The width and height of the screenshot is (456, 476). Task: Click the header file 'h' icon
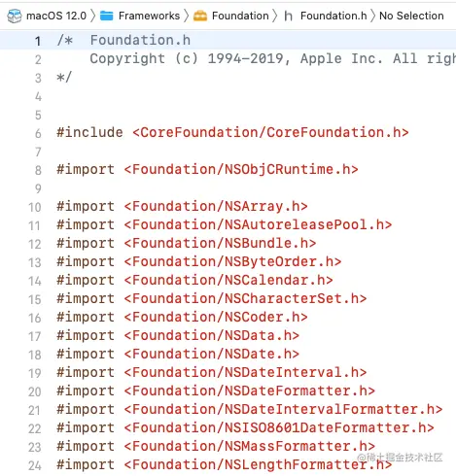[x=288, y=16]
